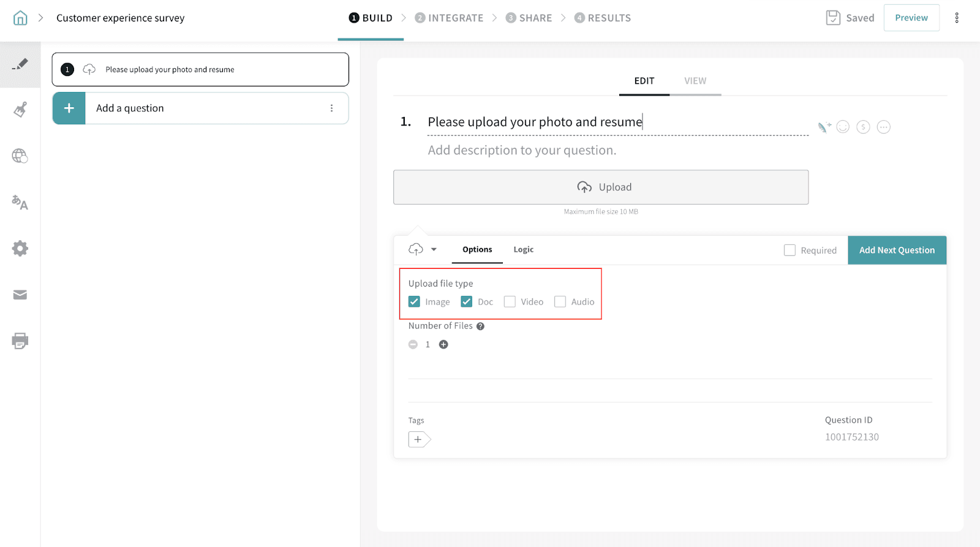Open the three-dot menu beside Add a question
This screenshot has height=547, width=980.
point(331,108)
